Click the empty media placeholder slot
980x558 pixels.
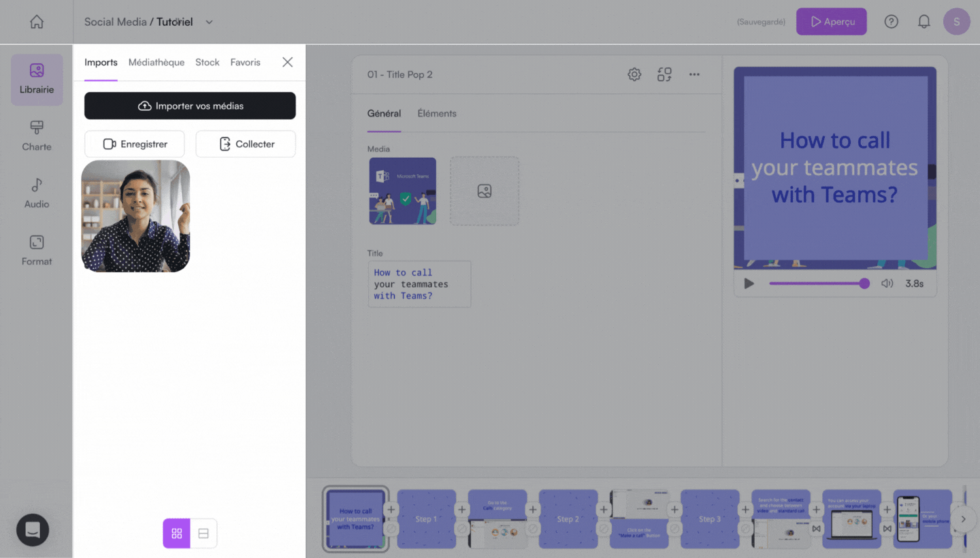coord(485,191)
